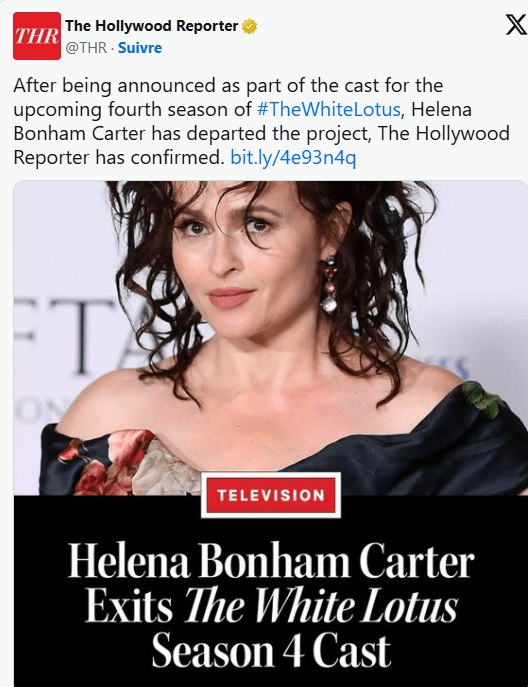Click the @THR handle
Screen dimensions: 528x687
(x=86, y=47)
